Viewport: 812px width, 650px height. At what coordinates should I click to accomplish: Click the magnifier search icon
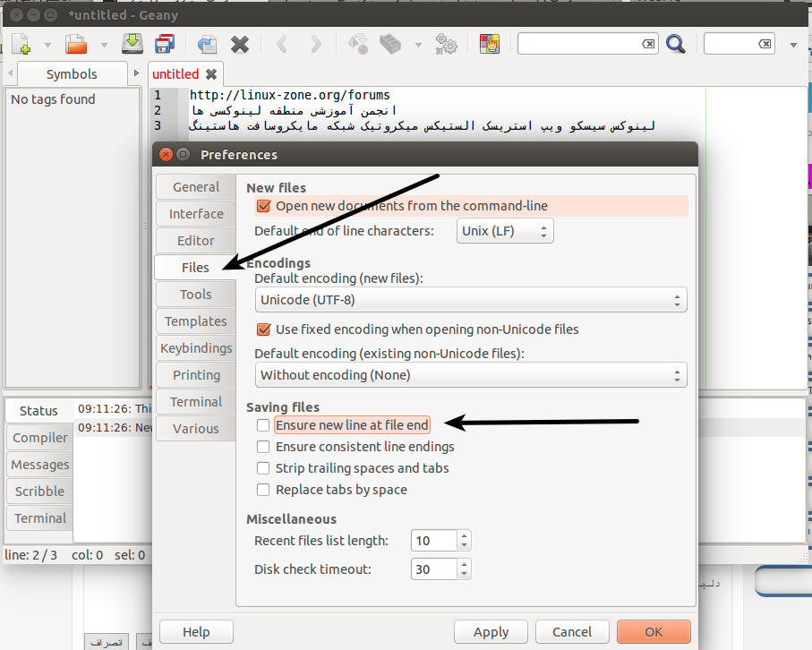point(675,44)
